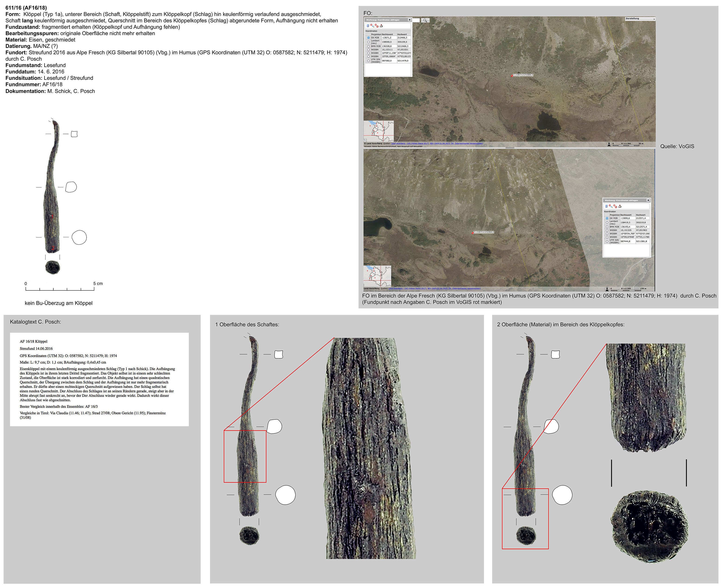Close the lower Koordinaten abfragen panel

tap(648, 200)
